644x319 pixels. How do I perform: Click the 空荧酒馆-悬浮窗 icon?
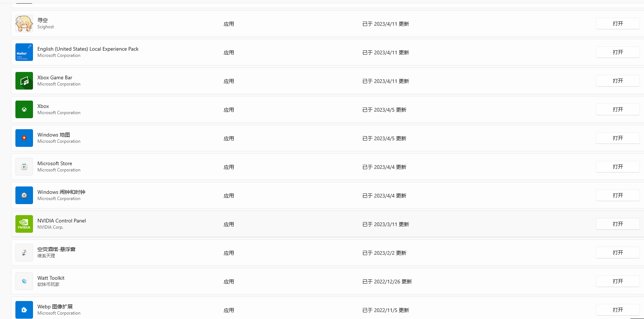point(24,252)
